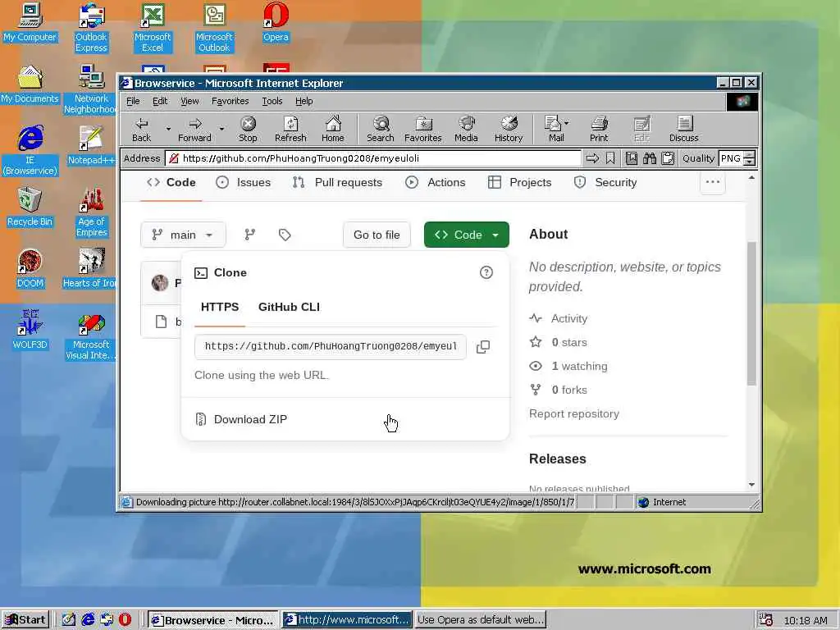
Task: Click the Back toolbar button
Action: tap(141, 129)
